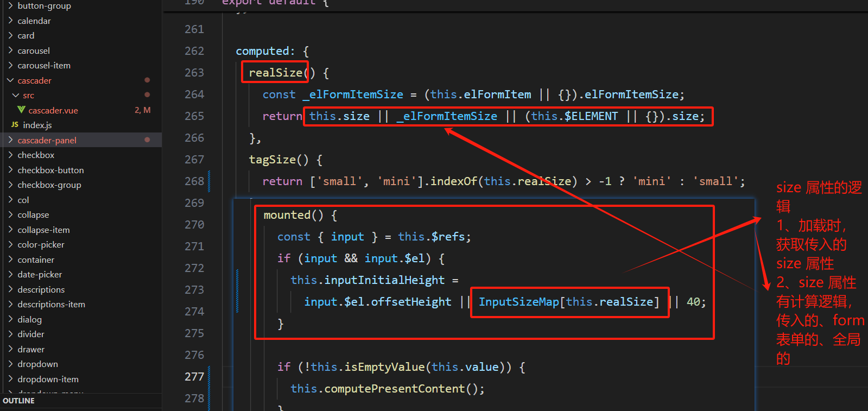Open the divider folder
This screenshot has width=868, height=411.
tap(31, 334)
